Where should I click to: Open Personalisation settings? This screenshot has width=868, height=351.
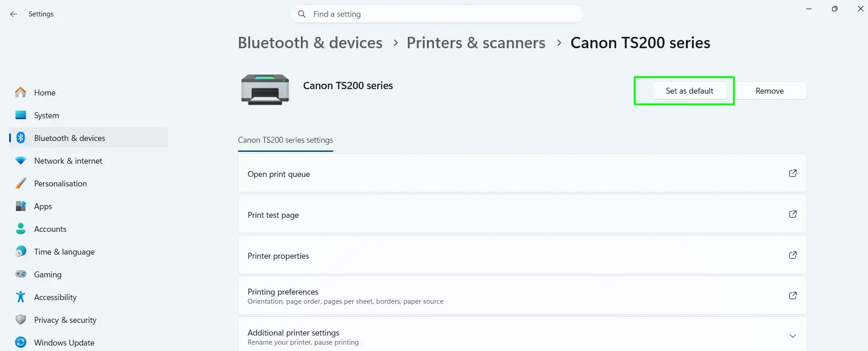coord(88,183)
